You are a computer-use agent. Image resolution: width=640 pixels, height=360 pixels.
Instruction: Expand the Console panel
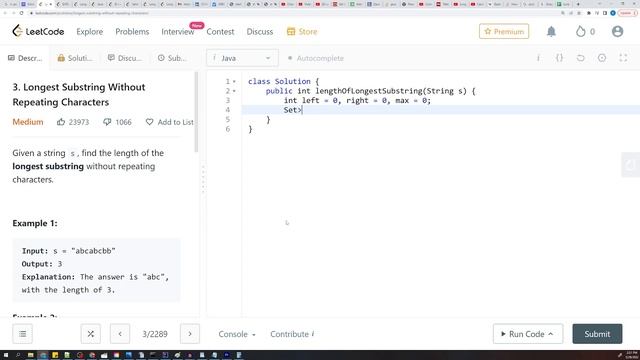tap(237, 334)
